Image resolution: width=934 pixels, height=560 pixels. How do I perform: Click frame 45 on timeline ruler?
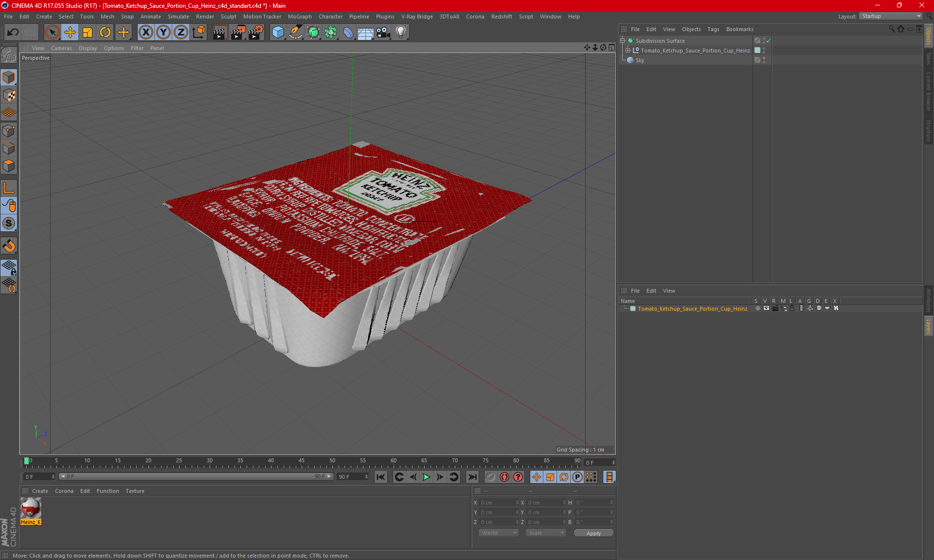tap(302, 461)
